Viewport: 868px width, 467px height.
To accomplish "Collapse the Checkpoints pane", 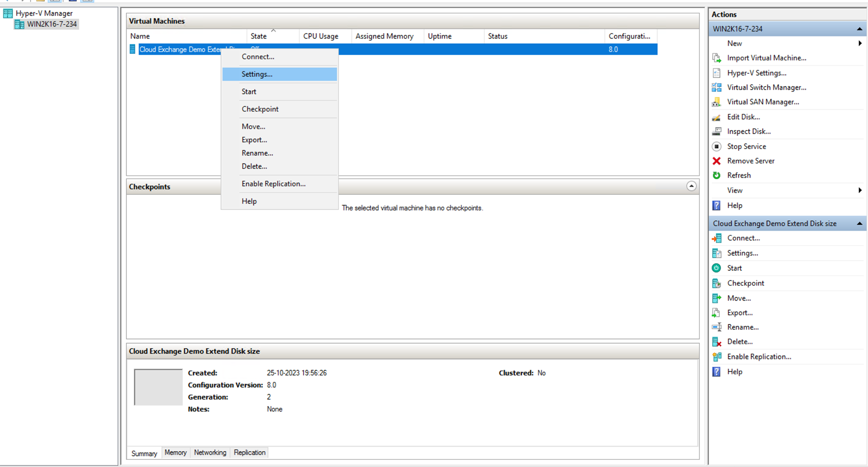I will click(x=691, y=186).
